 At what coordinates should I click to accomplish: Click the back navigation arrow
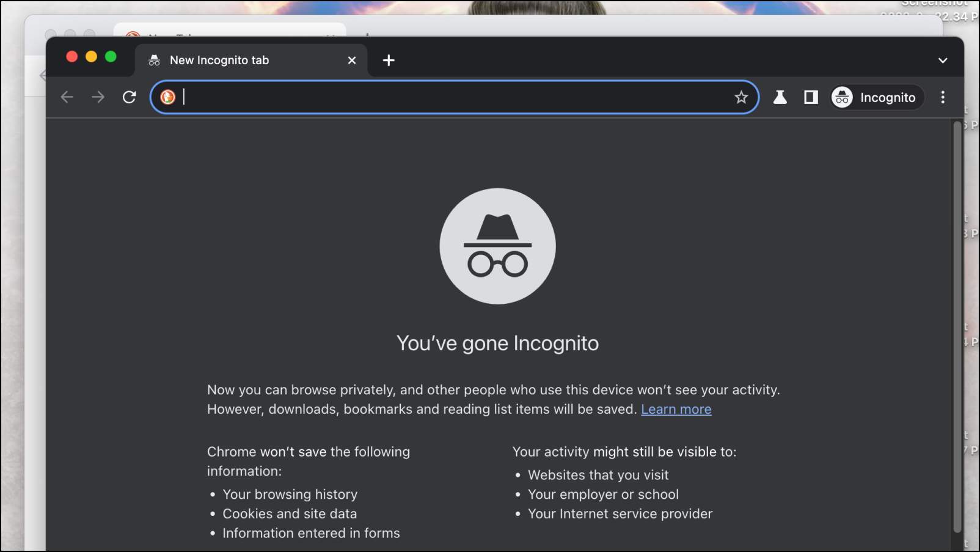(67, 97)
